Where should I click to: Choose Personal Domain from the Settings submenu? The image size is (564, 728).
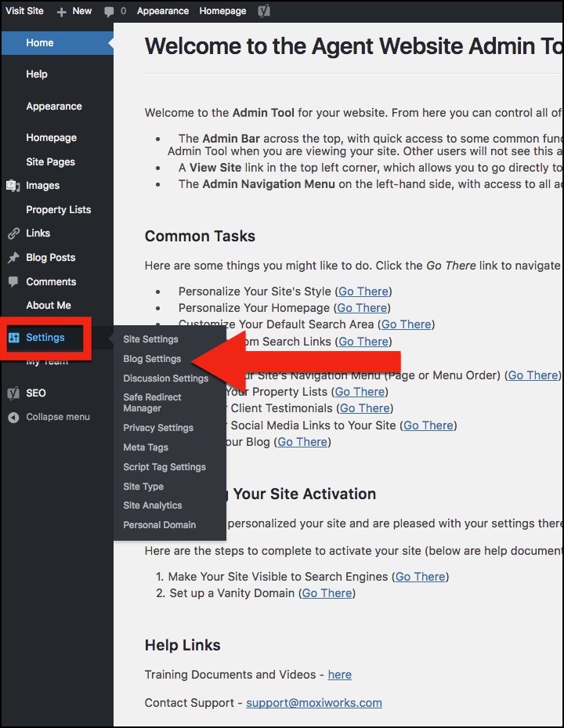pos(159,525)
